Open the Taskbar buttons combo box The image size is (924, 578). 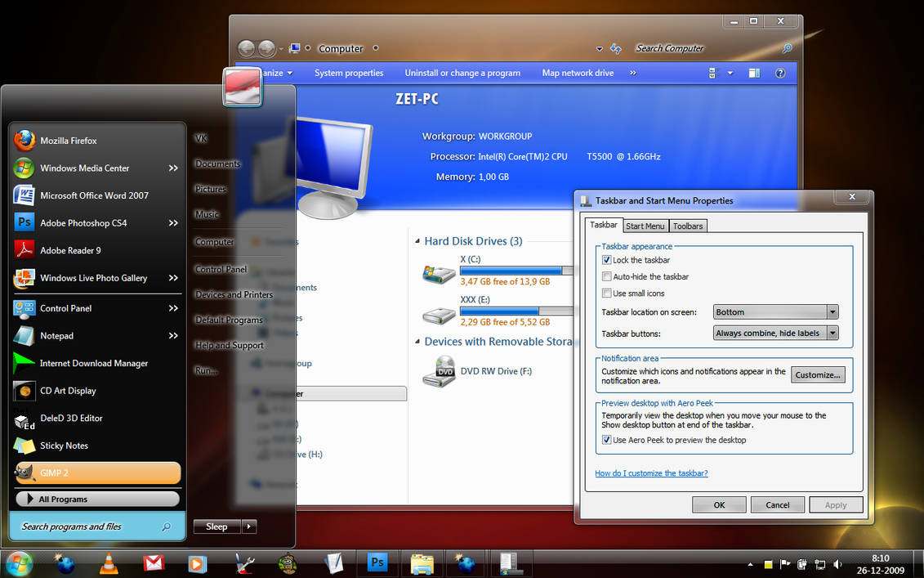[x=775, y=334]
